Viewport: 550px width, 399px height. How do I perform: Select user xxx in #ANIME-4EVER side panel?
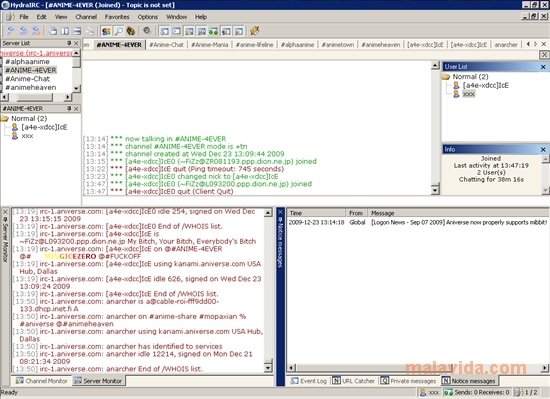[x=27, y=136]
